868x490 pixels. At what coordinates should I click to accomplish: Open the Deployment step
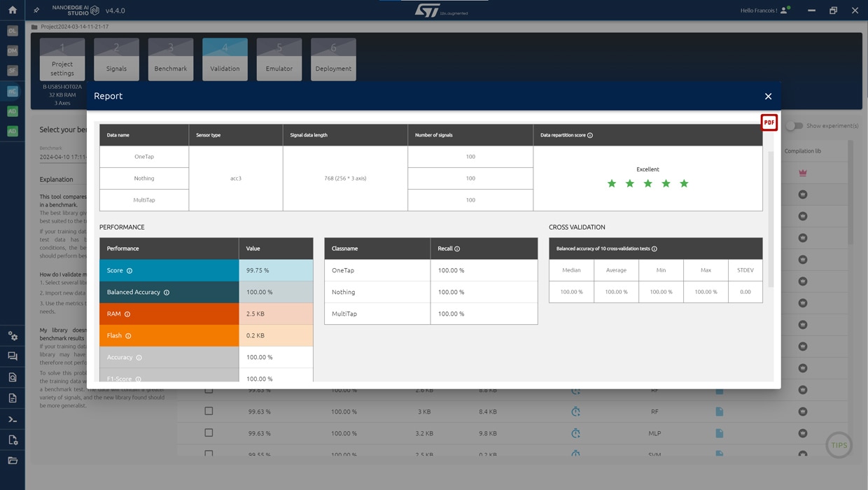coord(333,59)
